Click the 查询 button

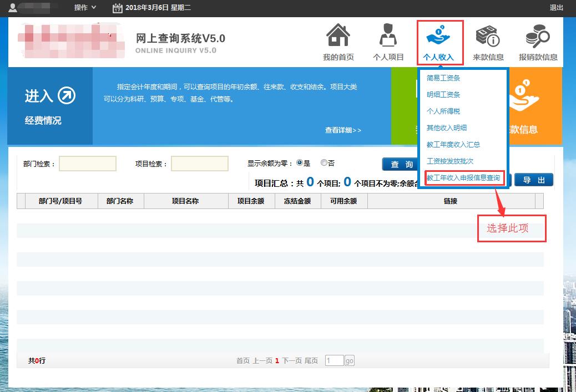[402, 165]
